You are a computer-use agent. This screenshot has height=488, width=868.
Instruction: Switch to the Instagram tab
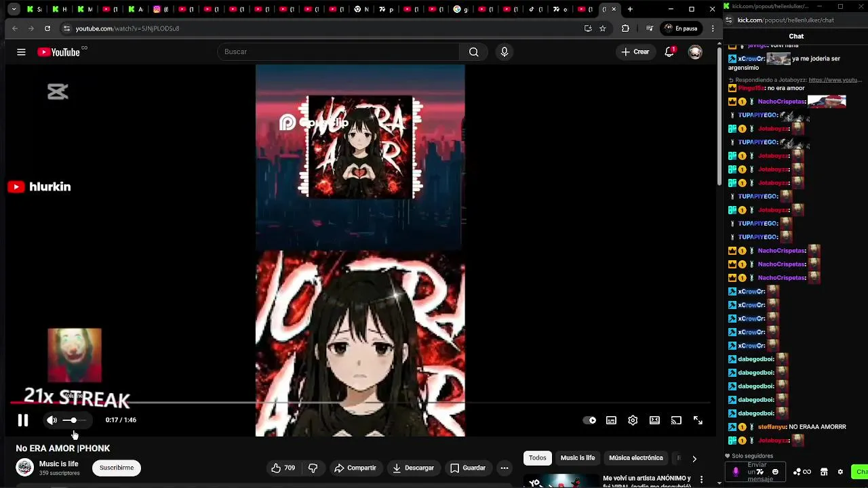point(161,9)
